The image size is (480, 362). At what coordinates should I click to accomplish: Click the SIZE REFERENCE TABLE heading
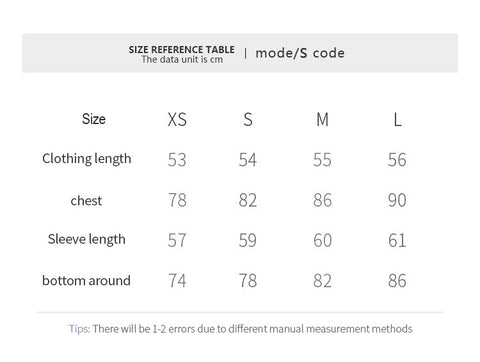[182, 50]
